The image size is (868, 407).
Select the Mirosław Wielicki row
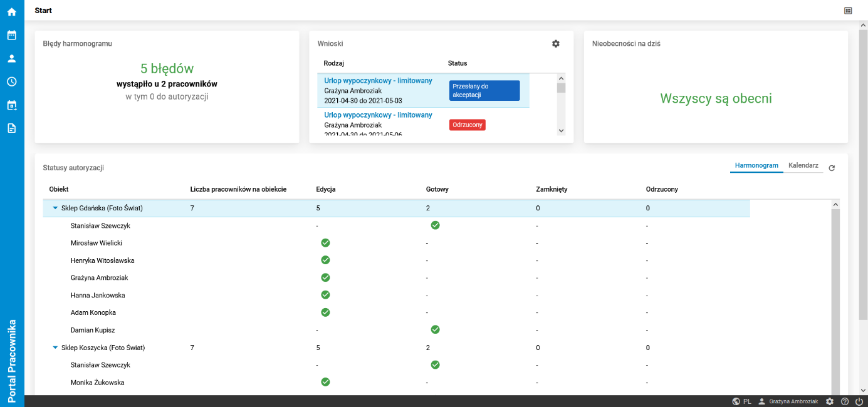tap(396, 242)
